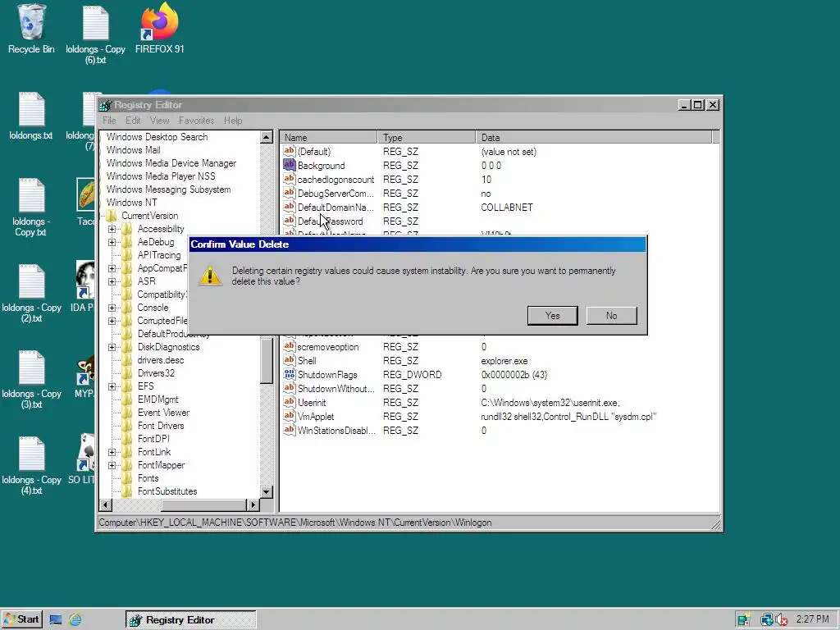Screen dimensions: 840x630
Task: Open the File menu in Registry Editor
Action: (x=109, y=121)
